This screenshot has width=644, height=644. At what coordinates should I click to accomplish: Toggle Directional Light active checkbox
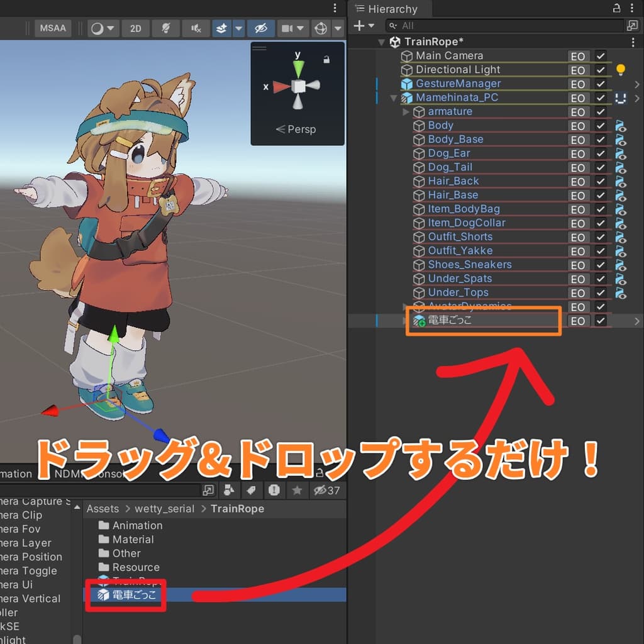[601, 70]
